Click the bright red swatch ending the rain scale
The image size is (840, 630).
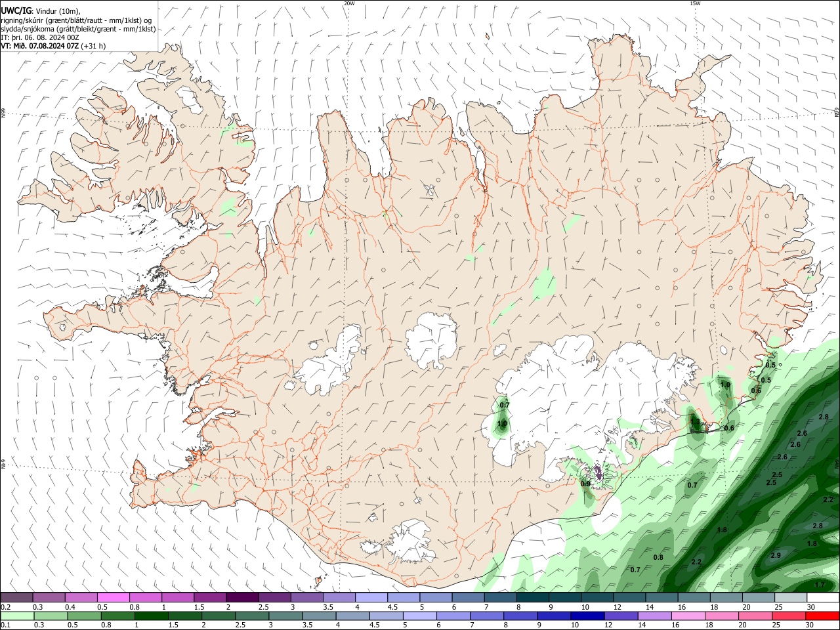(822, 616)
